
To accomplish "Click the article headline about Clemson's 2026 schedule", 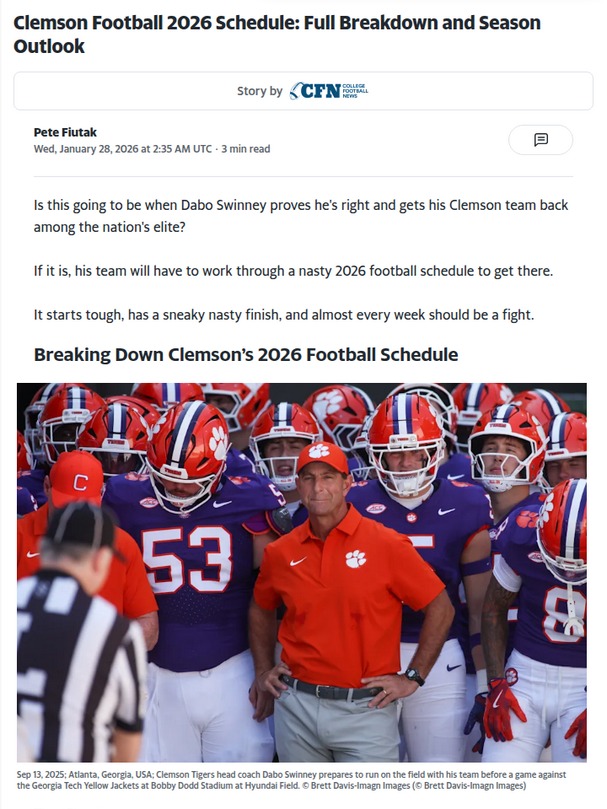I will click(x=277, y=34).
